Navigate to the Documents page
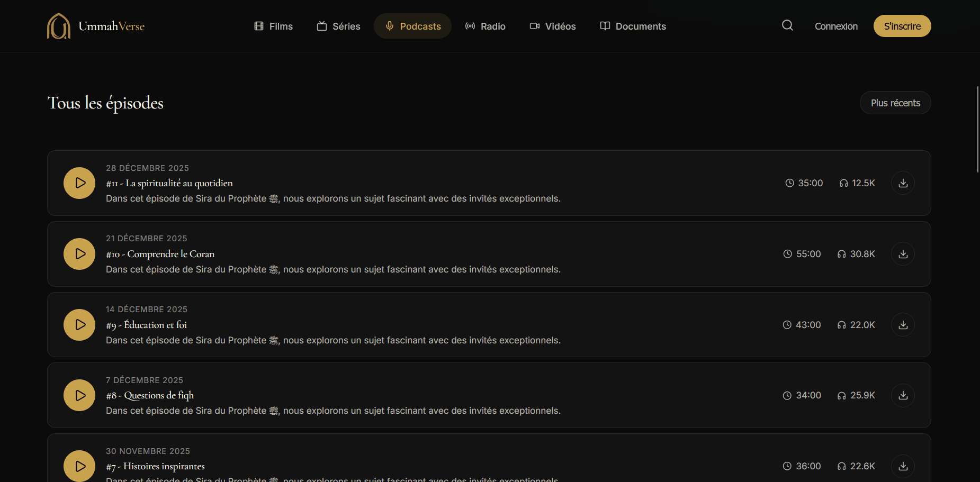 (x=633, y=26)
